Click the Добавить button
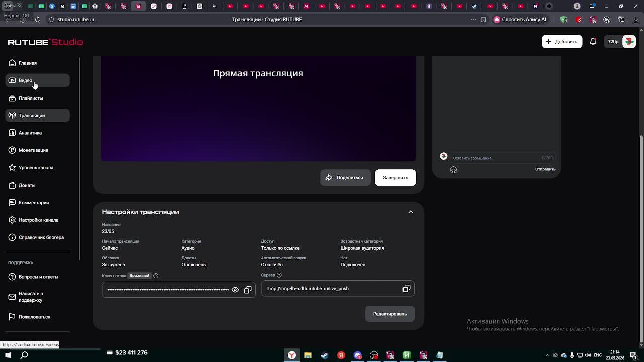 [562, 42]
